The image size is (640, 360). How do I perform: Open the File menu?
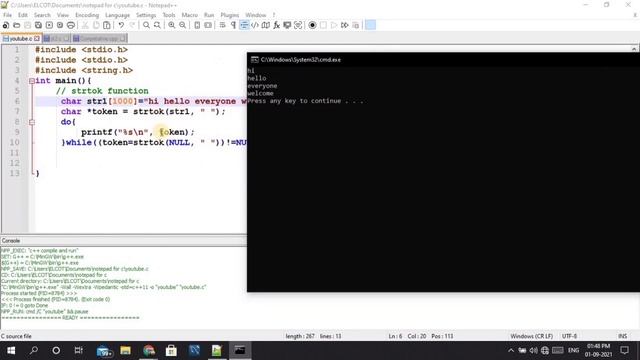tap(7, 15)
